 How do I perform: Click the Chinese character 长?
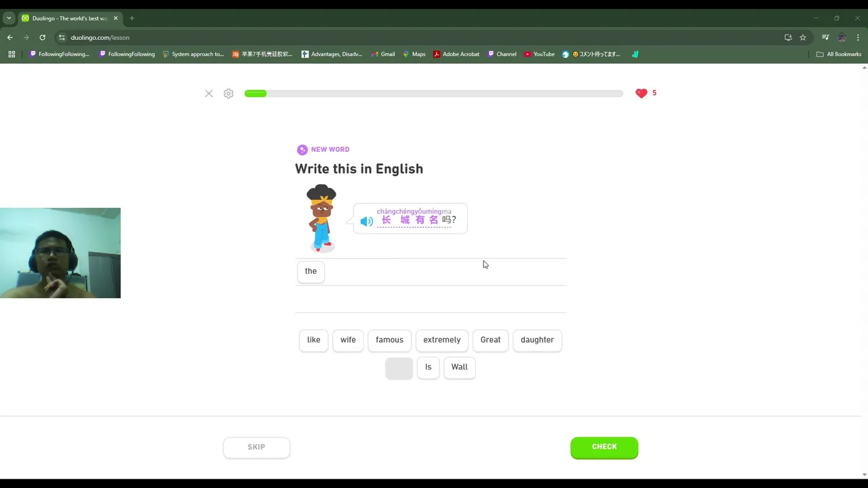[x=386, y=220]
